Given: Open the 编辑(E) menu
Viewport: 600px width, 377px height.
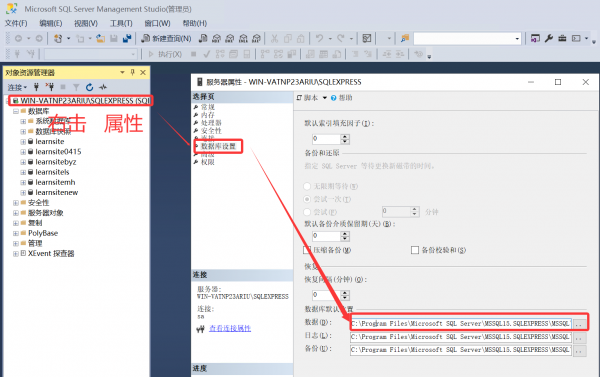Looking at the screenshot, I should 51,23.
